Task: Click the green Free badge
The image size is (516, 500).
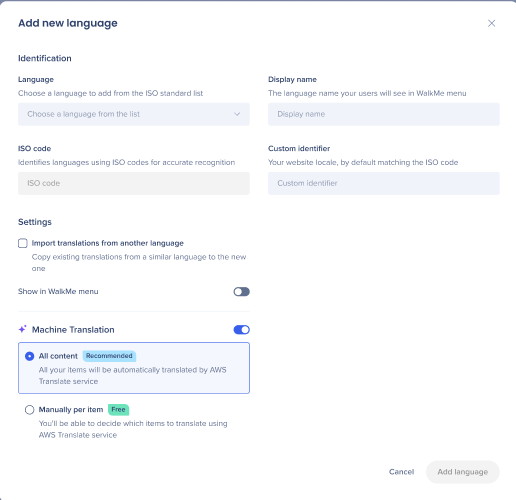Action: click(x=118, y=409)
